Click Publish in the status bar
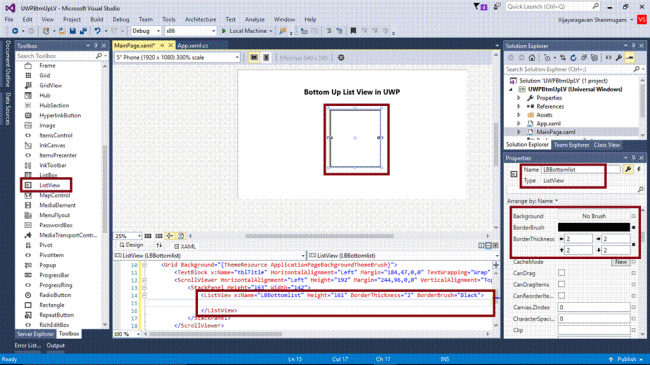Viewport: 650px width, 365px height. (626, 359)
